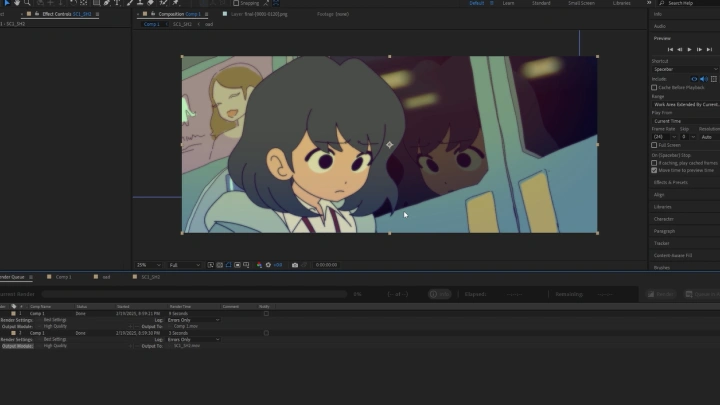This screenshot has width=720, height=405.
Task: Toggle Notify checkbox for first render item
Action: [x=266, y=314]
